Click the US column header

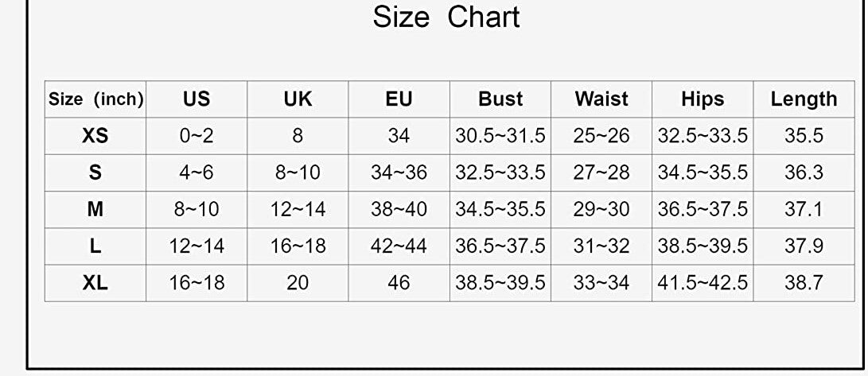pyautogui.click(x=197, y=99)
